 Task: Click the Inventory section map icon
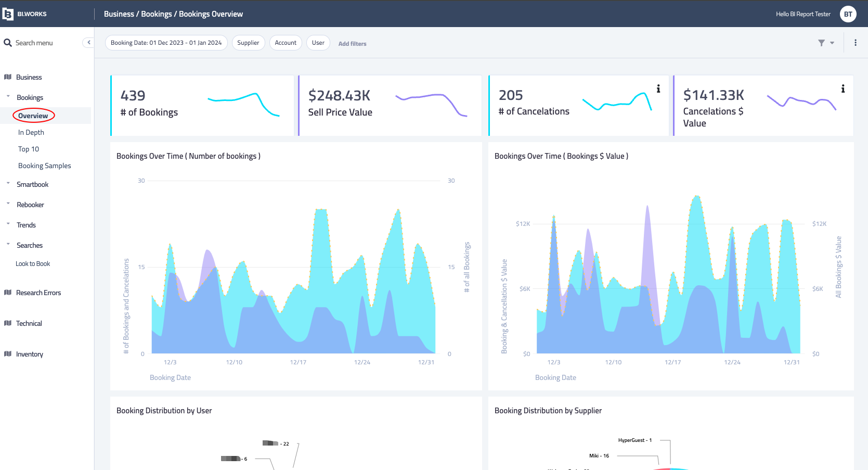tap(8, 354)
